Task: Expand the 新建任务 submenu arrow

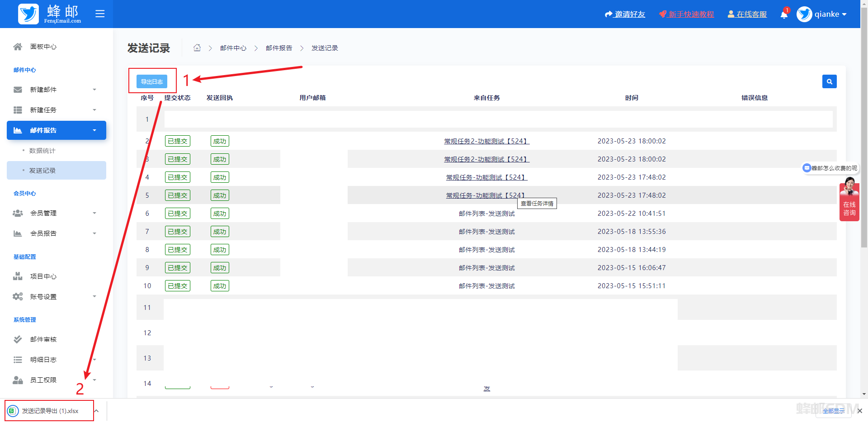Action: (94, 110)
